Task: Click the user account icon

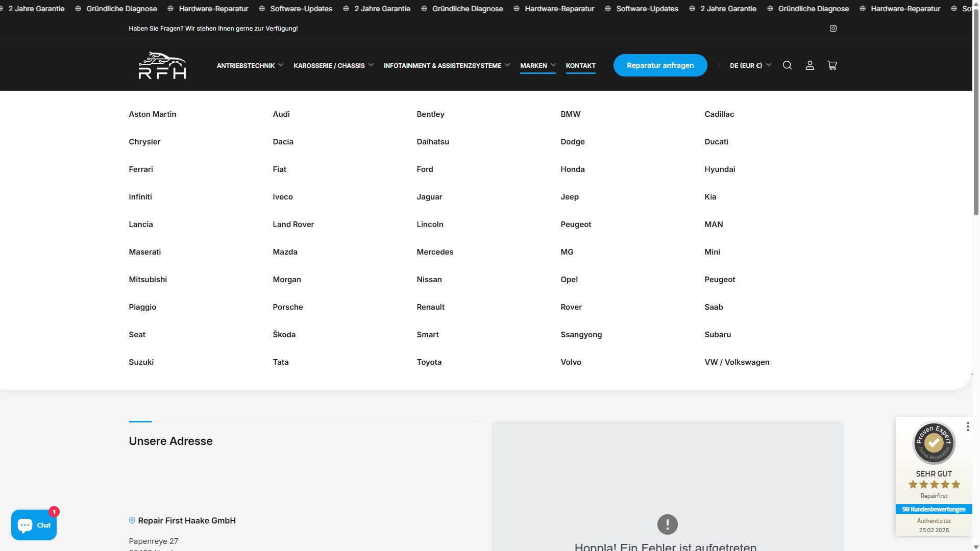Action: (x=810, y=65)
